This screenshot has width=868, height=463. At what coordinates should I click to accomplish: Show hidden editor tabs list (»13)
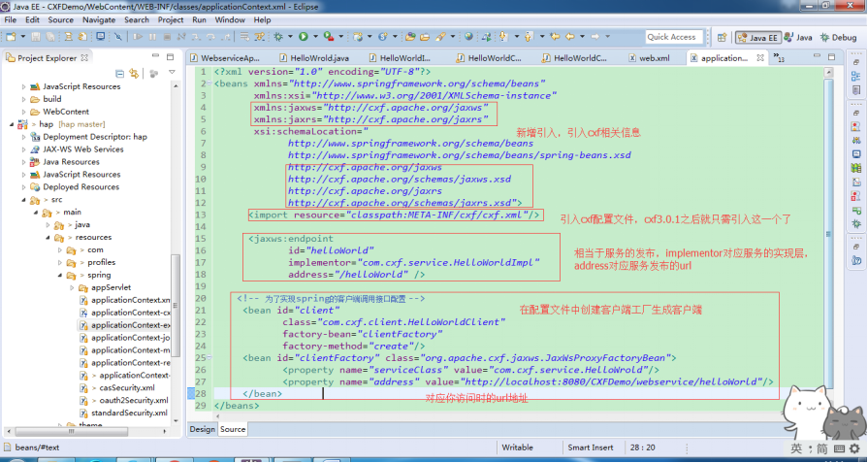(x=779, y=57)
